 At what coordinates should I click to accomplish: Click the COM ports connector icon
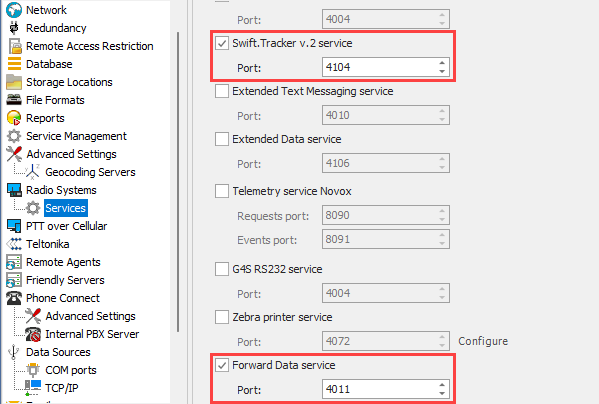click(x=33, y=370)
